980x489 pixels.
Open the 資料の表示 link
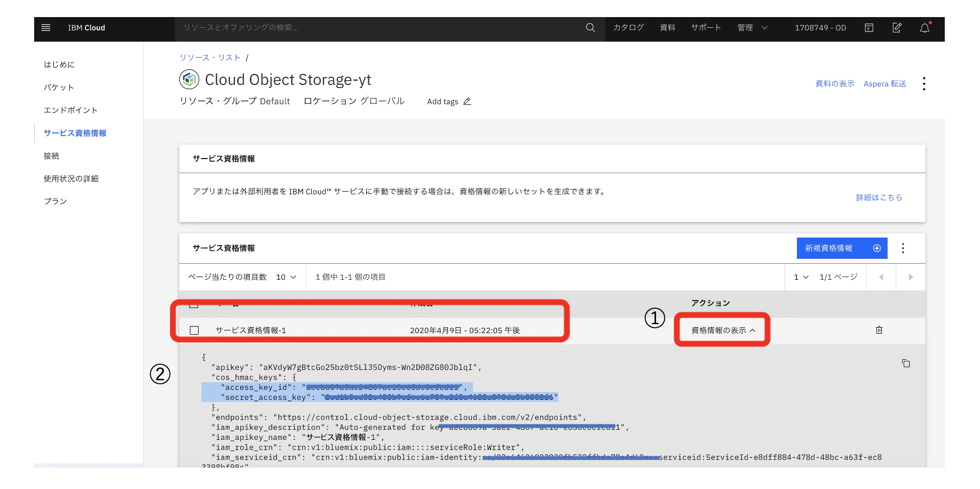(834, 84)
